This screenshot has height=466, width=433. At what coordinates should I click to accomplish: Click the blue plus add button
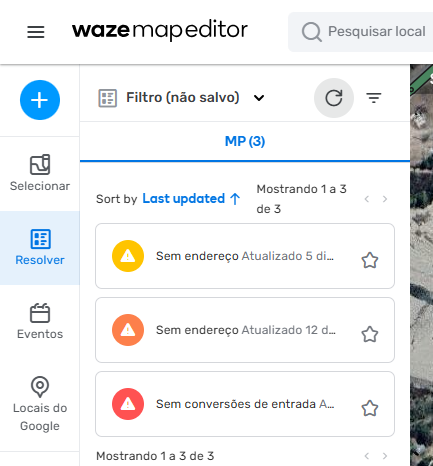[x=40, y=100]
